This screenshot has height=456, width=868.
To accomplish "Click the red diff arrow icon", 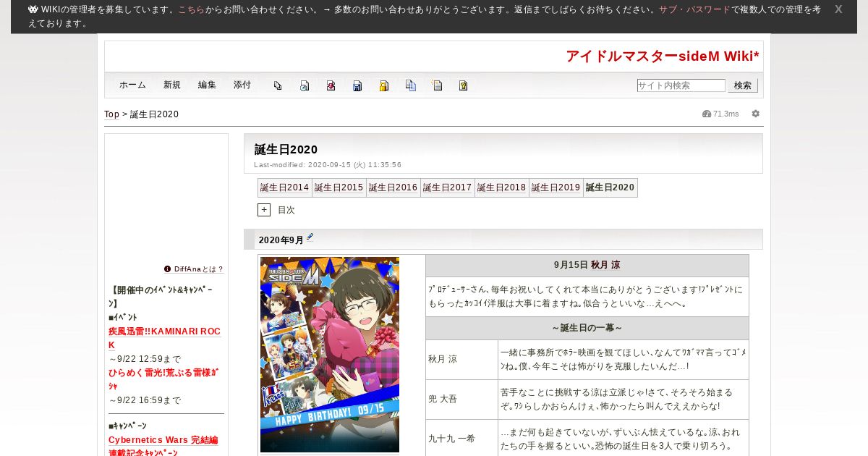I will pos(331,85).
